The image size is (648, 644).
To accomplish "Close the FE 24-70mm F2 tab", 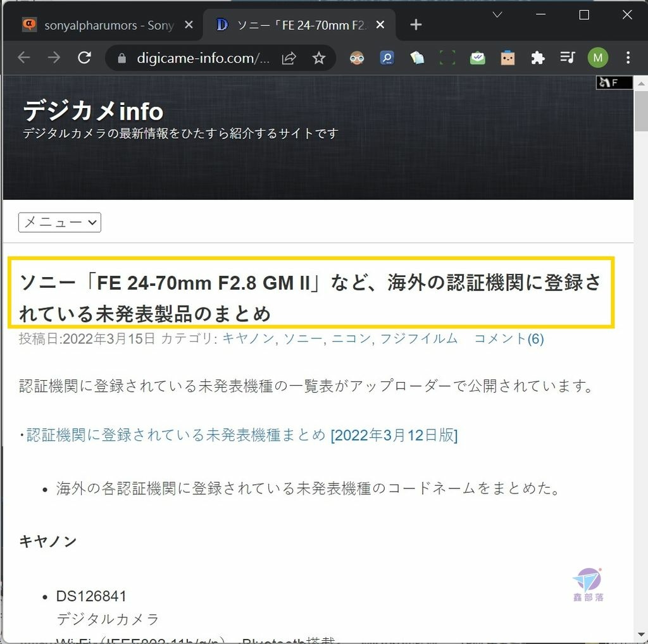I will pos(380,25).
